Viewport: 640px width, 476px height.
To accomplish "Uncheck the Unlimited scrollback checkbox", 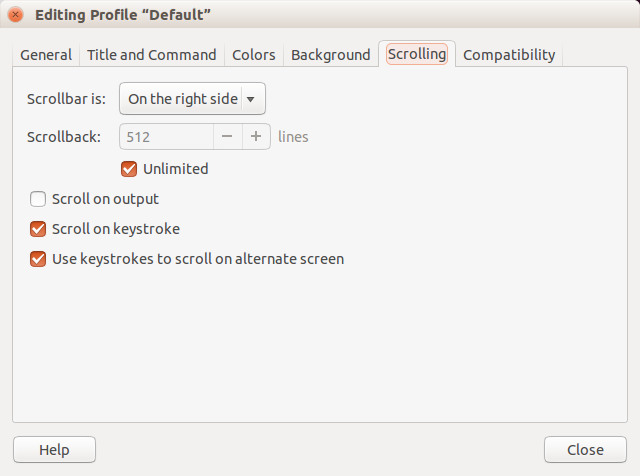I will click(x=128, y=169).
